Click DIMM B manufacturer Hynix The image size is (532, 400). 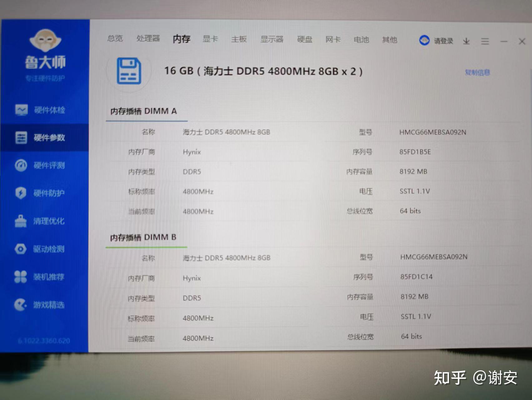(192, 278)
